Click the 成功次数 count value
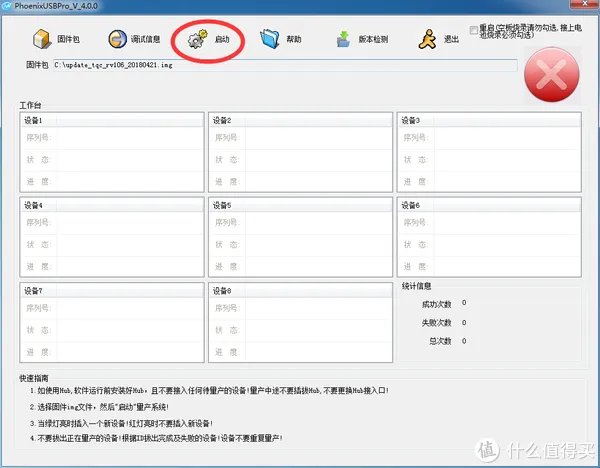This screenshot has width=600, height=468. coord(464,303)
